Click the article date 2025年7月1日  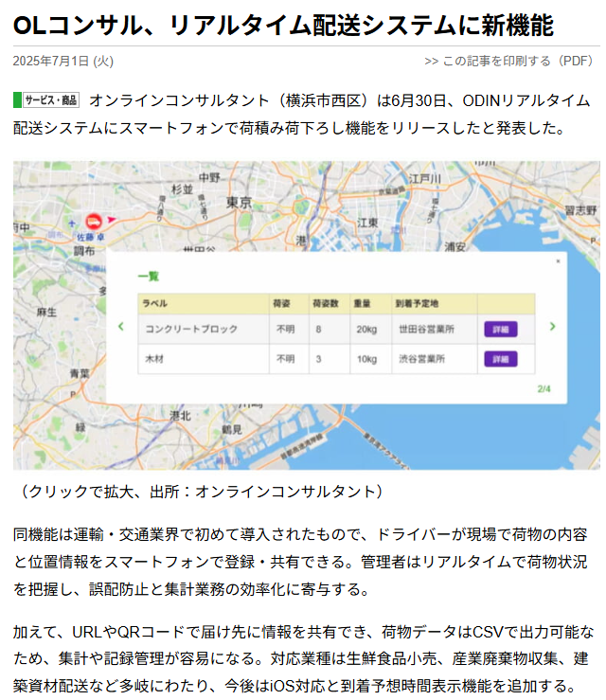point(62,61)
